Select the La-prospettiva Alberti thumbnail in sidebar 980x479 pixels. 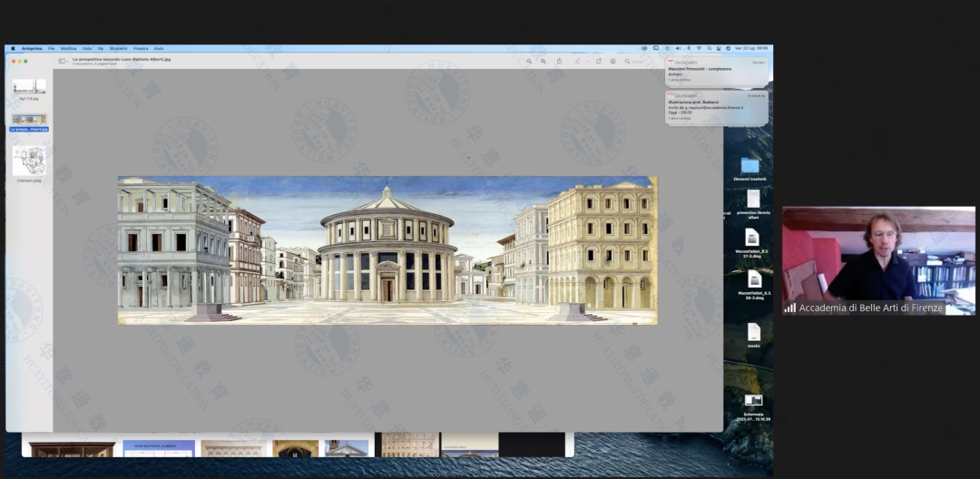point(29,119)
